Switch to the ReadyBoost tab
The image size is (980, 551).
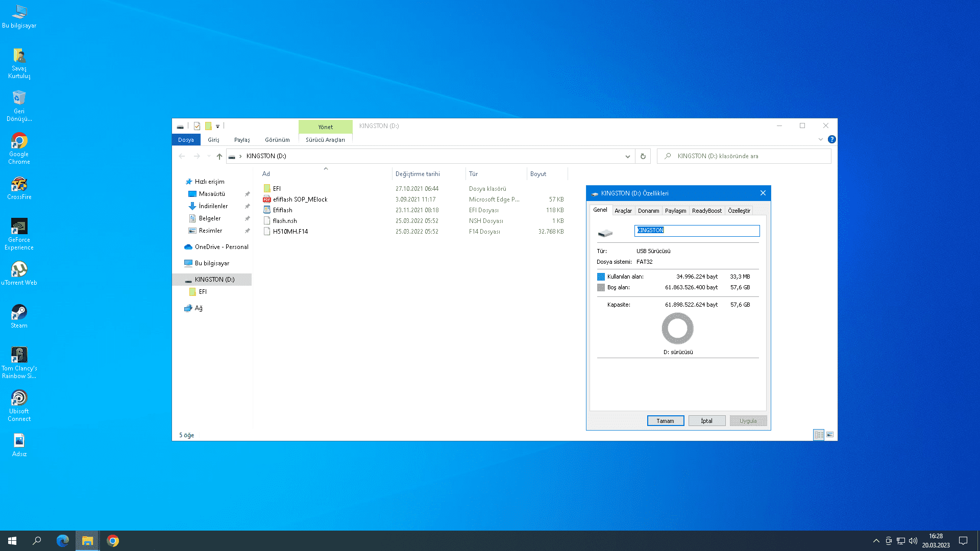pos(706,211)
